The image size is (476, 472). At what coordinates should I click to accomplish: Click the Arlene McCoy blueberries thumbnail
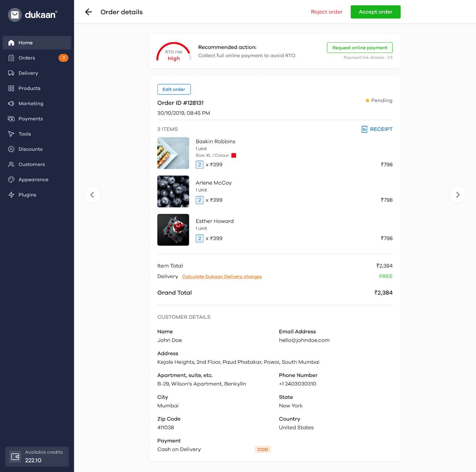click(x=173, y=191)
